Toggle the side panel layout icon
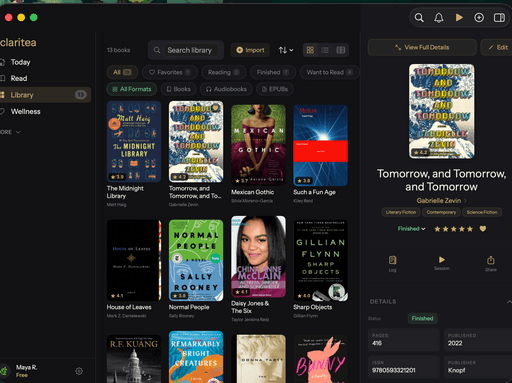The height and width of the screenshot is (383, 512). pos(499,17)
